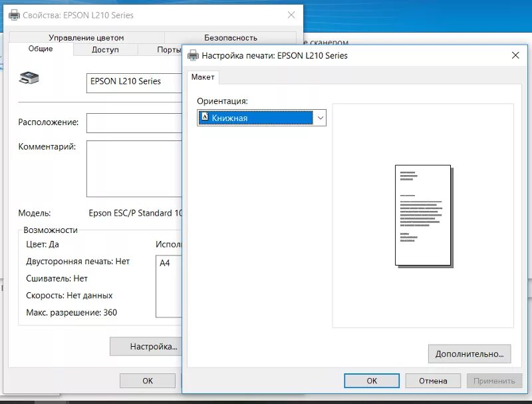Open the Дополнительно... advanced settings button
This screenshot has height=404, width=532.
(x=469, y=354)
